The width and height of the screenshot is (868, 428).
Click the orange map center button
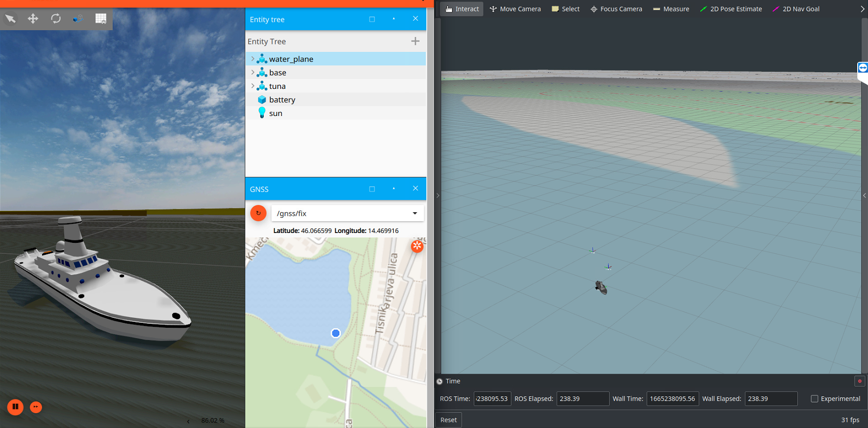point(417,246)
